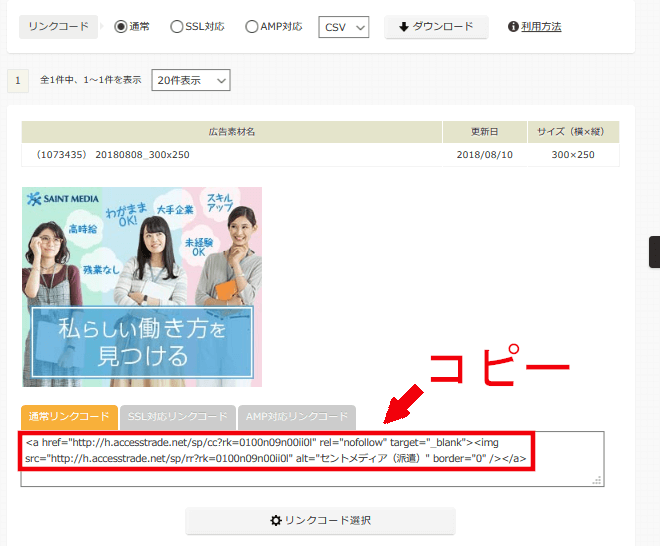Click the 300×250 size cell

pyautogui.click(x=573, y=154)
